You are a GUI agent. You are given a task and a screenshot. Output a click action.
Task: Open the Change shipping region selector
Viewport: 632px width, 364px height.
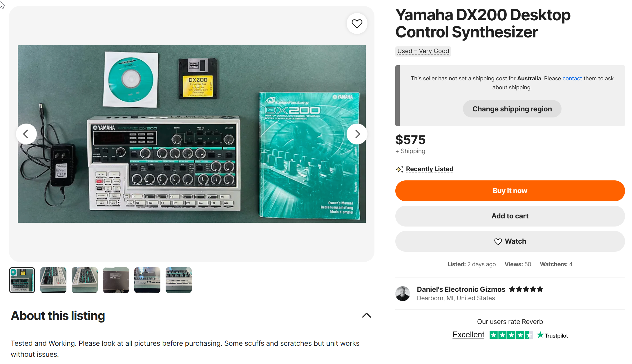[x=512, y=109]
